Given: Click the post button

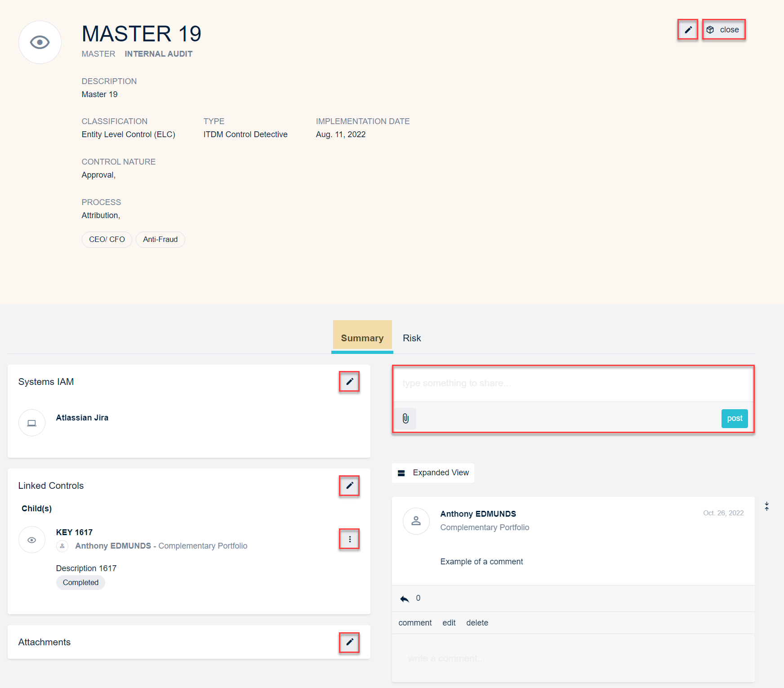Looking at the screenshot, I should pyautogui.click(x=734, y=419).
